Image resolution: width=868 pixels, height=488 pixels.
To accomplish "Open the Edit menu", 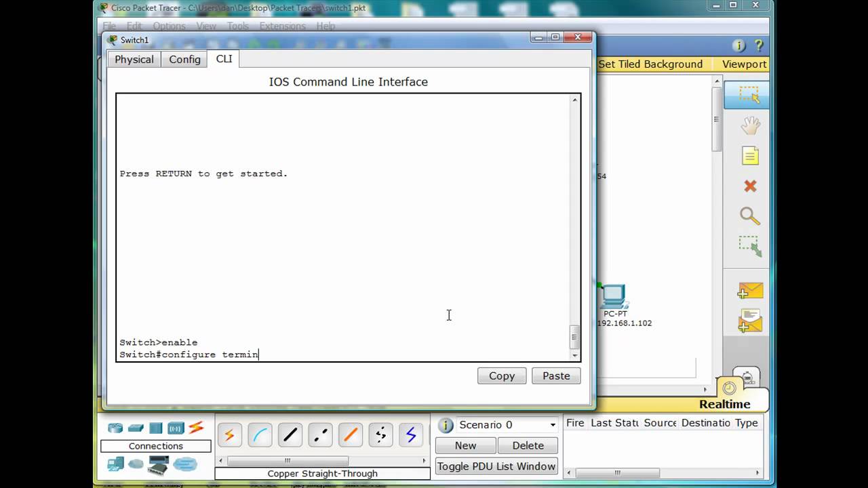I will coord(134,26).
